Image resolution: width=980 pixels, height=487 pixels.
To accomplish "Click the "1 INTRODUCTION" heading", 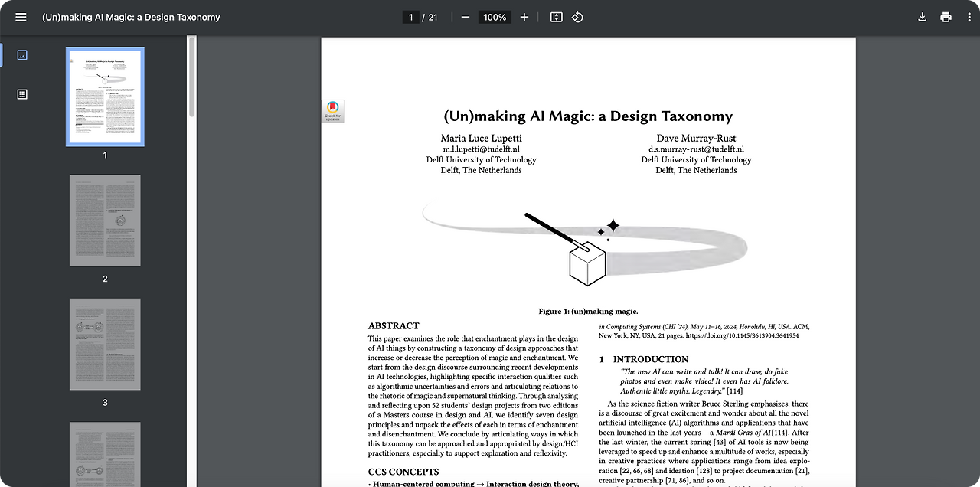I will click(644, 359).
